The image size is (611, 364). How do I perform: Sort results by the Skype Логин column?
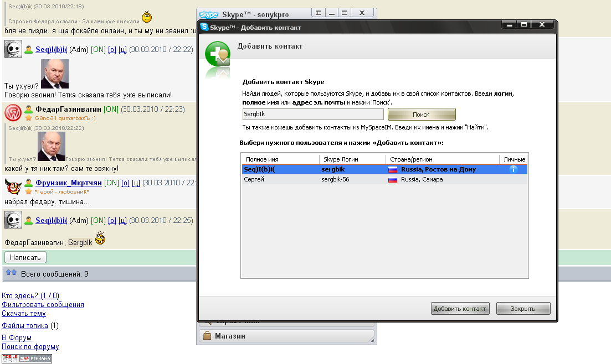click(x=353, y=159)
